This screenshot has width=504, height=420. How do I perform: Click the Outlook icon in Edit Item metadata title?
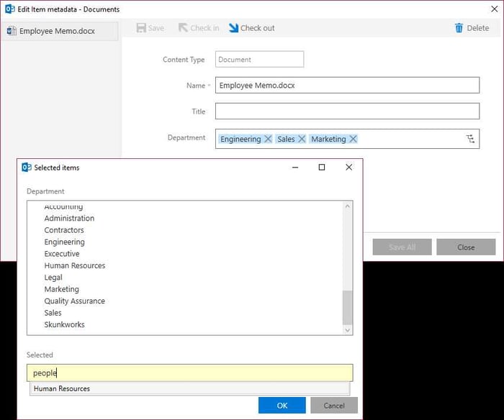10,9
